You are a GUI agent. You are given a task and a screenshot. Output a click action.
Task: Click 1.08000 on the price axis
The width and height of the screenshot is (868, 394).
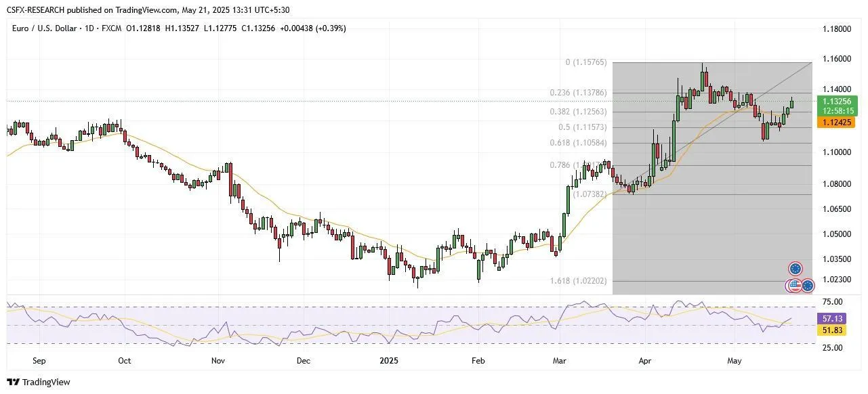[x=836, y=184]
